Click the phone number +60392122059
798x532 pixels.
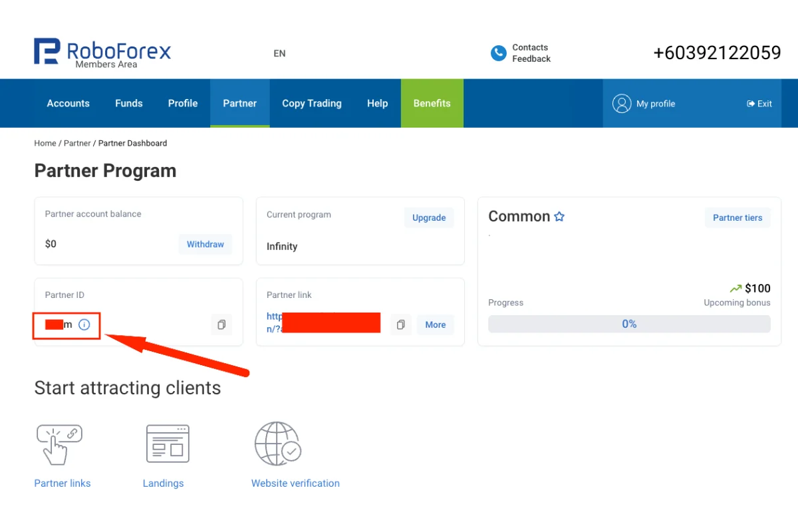(717, 53)
